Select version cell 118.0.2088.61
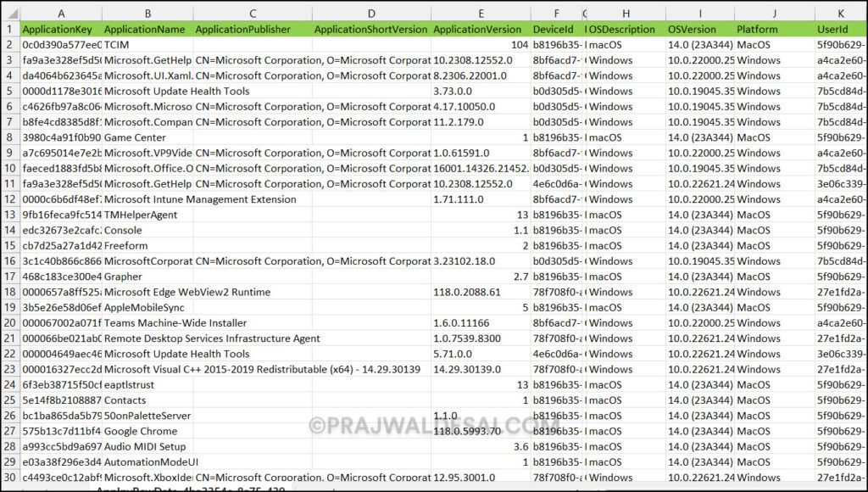Screen dimensions: 868x492 [x=481, y=292]
